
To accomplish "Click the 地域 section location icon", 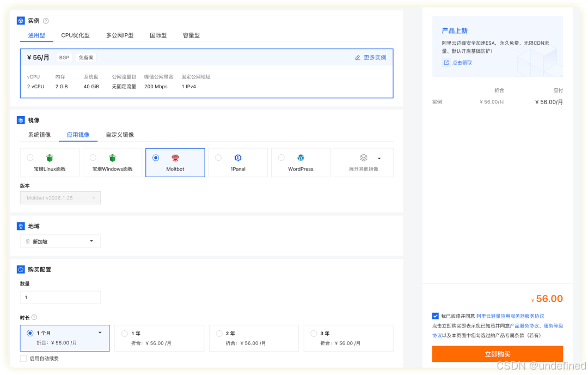I will point(20,226).
